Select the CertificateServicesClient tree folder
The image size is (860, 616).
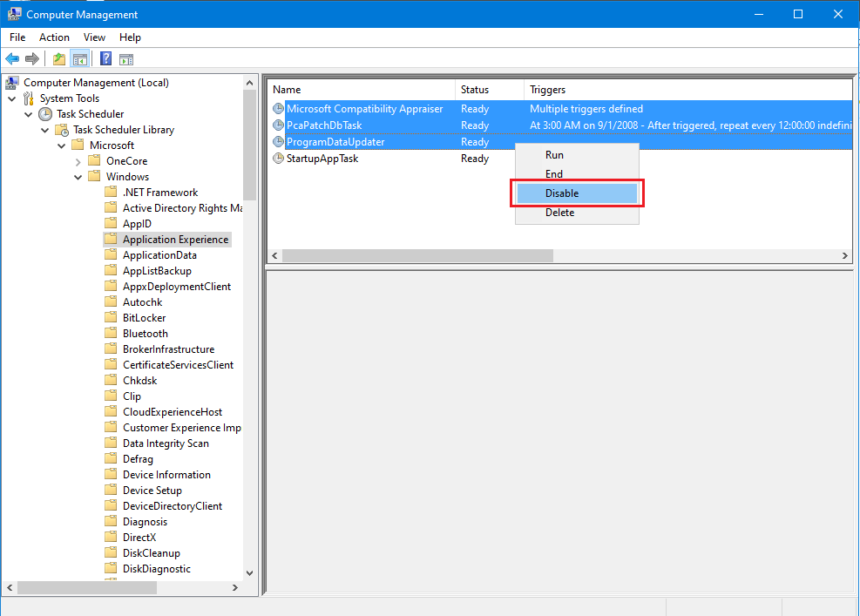click(179, 365)
